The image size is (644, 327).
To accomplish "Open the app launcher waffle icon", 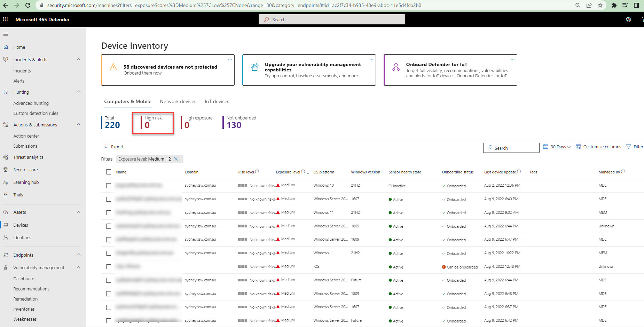I will pyautogui.click(x=5, y=19).
